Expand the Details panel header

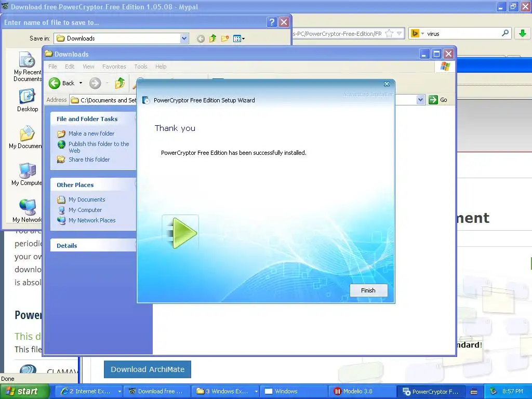tap(94, 246)
